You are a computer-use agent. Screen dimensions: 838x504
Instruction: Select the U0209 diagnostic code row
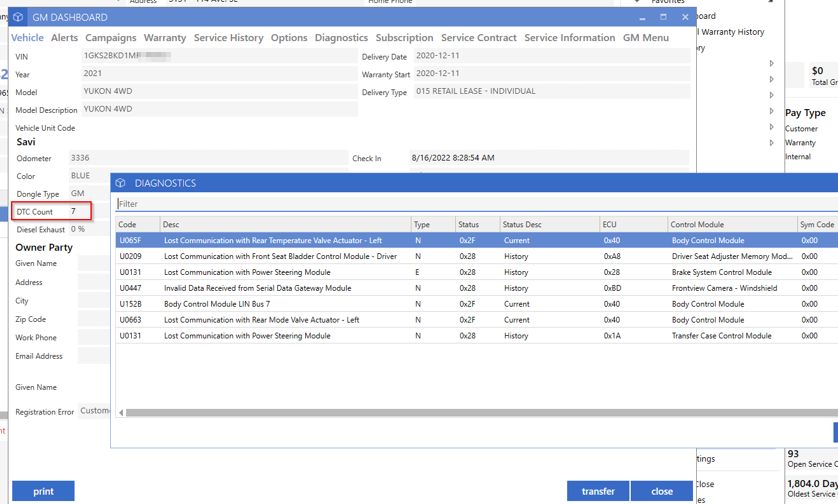click(x=477, y=256)
